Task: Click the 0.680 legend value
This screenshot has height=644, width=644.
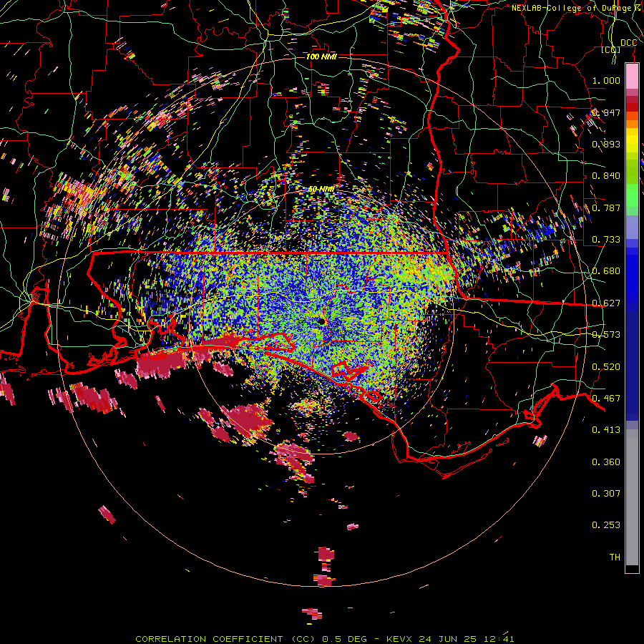Action: tap(606, 271)
